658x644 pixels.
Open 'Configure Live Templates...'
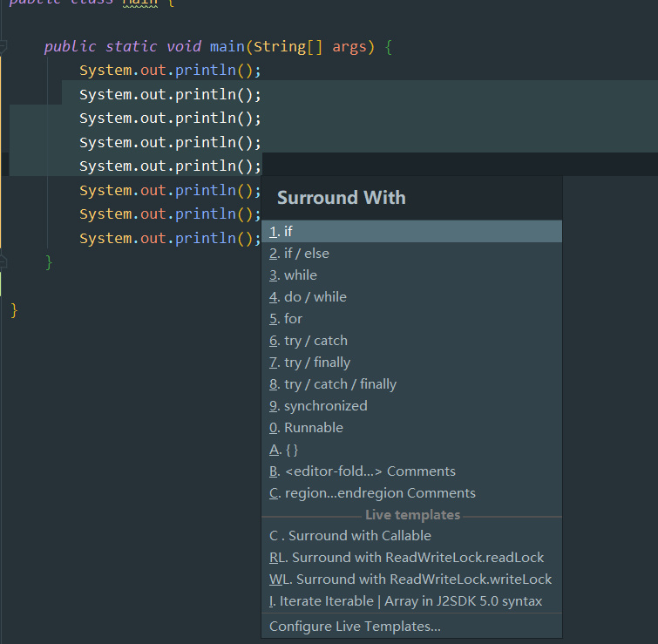click(355, 626)
